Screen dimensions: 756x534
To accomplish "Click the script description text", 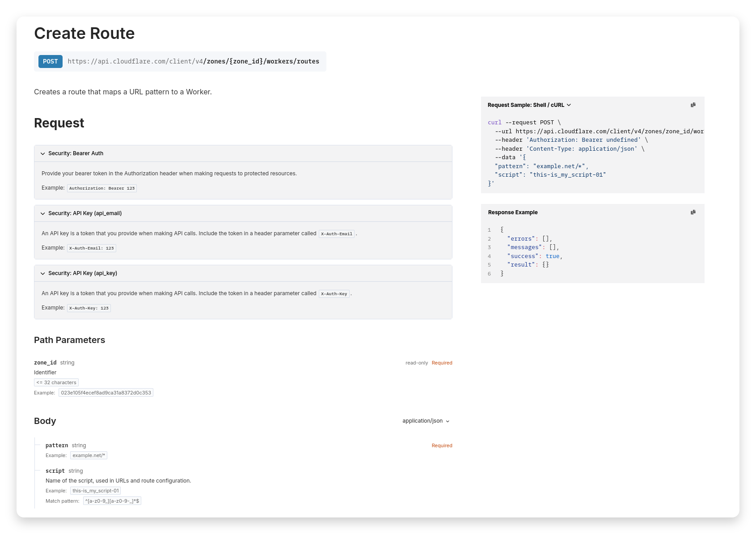I will 118,481.
